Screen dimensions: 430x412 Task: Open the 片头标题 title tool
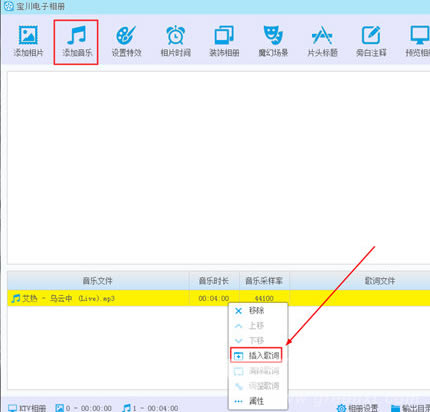tap(322, 41)
